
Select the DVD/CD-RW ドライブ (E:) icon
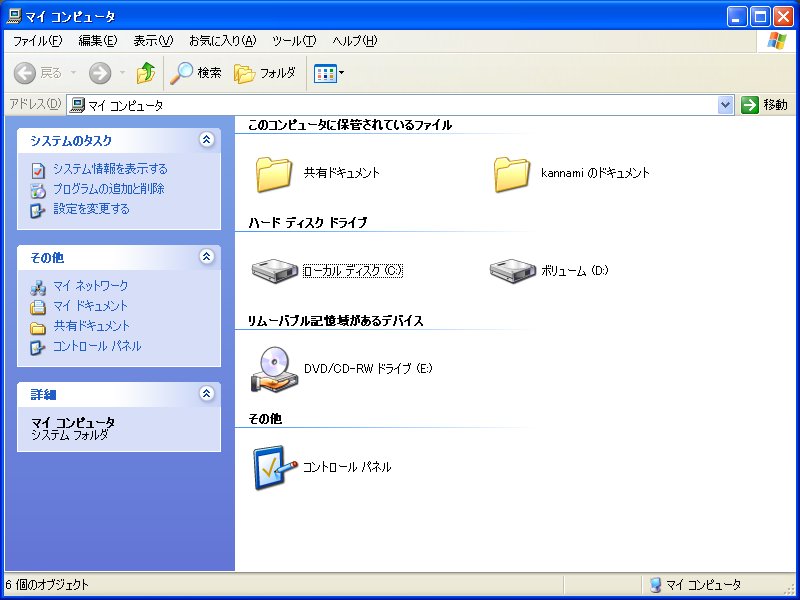point(274,369)
